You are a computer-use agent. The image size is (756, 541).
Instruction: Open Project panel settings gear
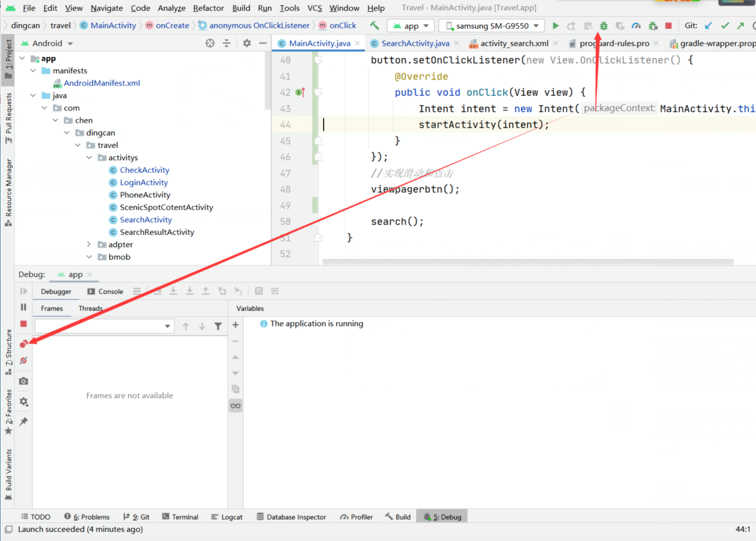[x=247, y=43]
